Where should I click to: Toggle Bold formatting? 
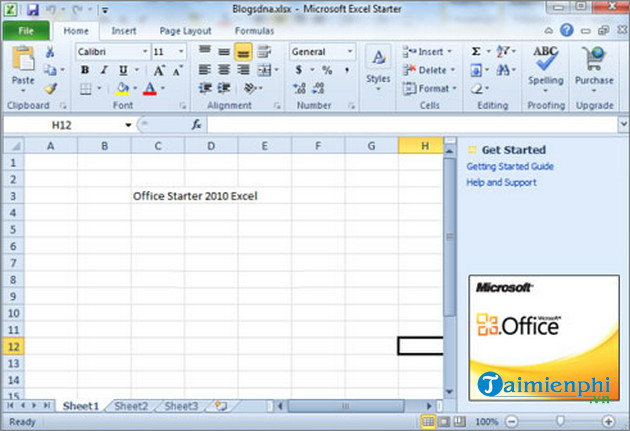point(85,70)
